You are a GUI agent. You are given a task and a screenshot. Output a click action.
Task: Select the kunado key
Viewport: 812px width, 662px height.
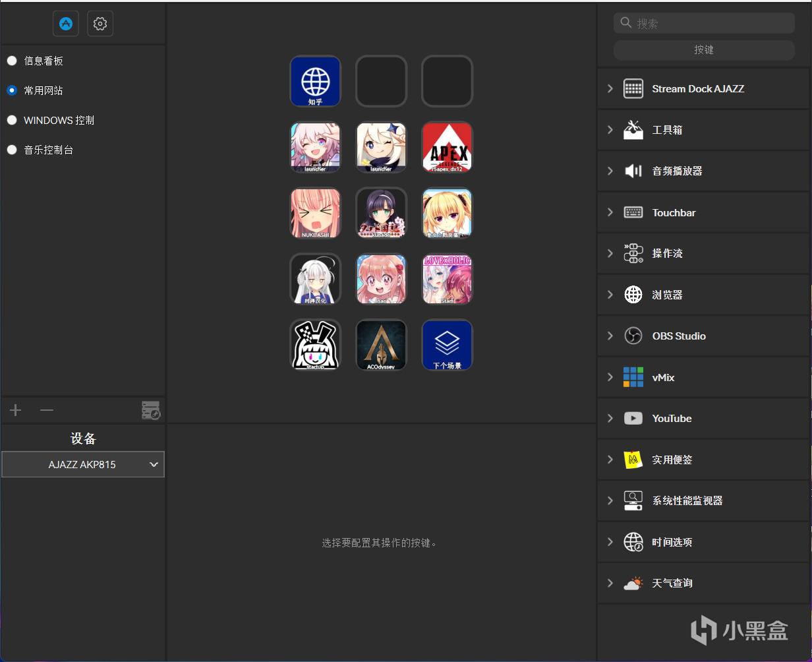(x=382, y=213)
